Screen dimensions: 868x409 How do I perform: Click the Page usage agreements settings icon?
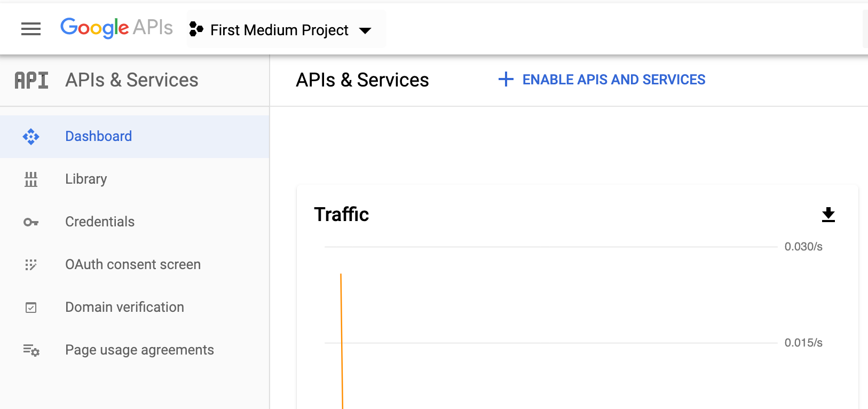coord(31,350)
